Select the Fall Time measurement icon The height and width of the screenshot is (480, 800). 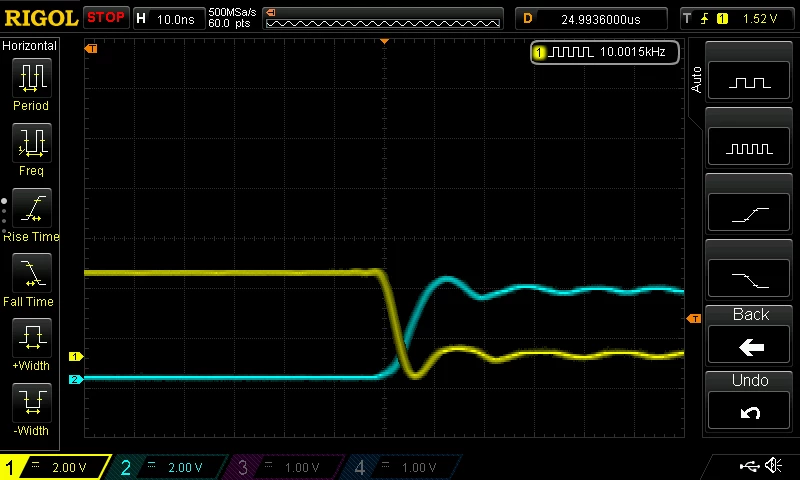point(32,273)
